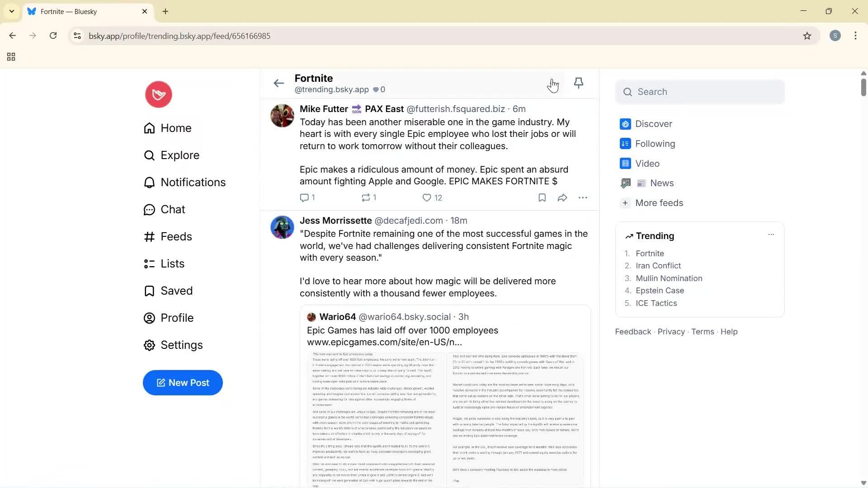Open the Iran Conflict trending topic

[658, 266]
